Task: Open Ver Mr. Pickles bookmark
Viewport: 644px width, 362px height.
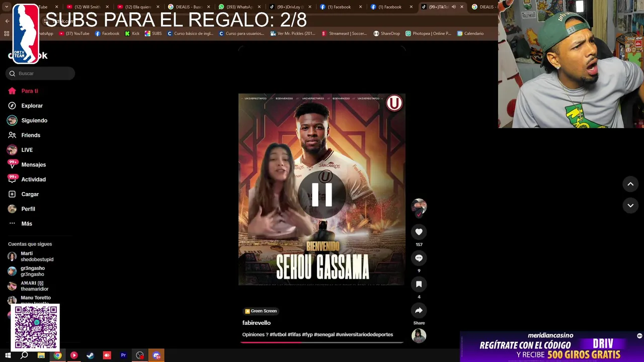Action: [x=292, y=34]
